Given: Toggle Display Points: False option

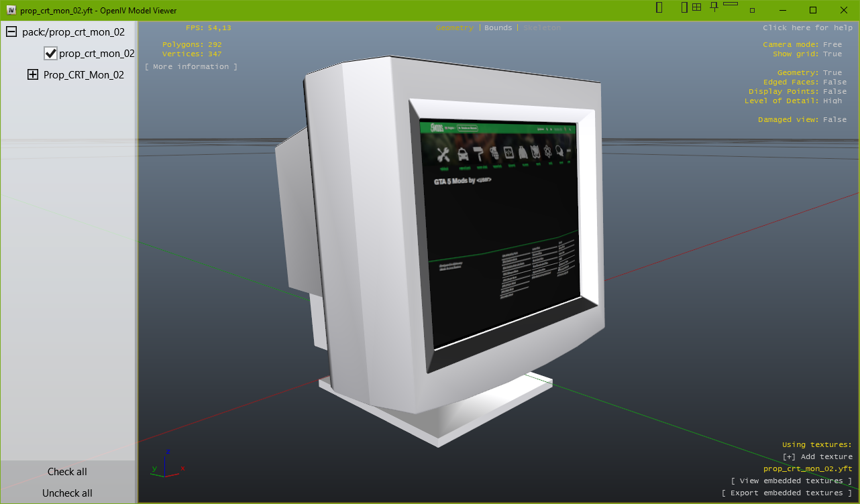Looking at the screenshot, I should pos(798,91).
